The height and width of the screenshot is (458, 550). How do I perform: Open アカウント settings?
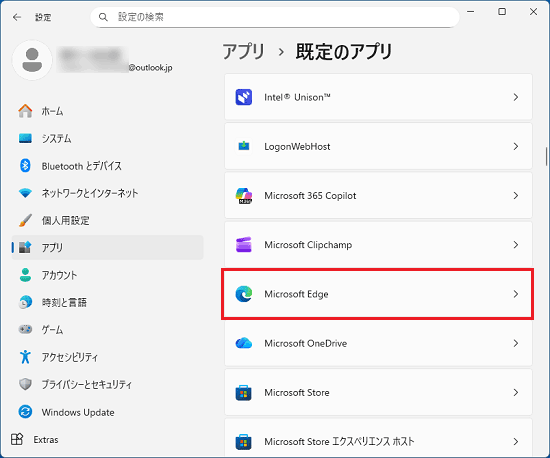click(x=107, y=275)
